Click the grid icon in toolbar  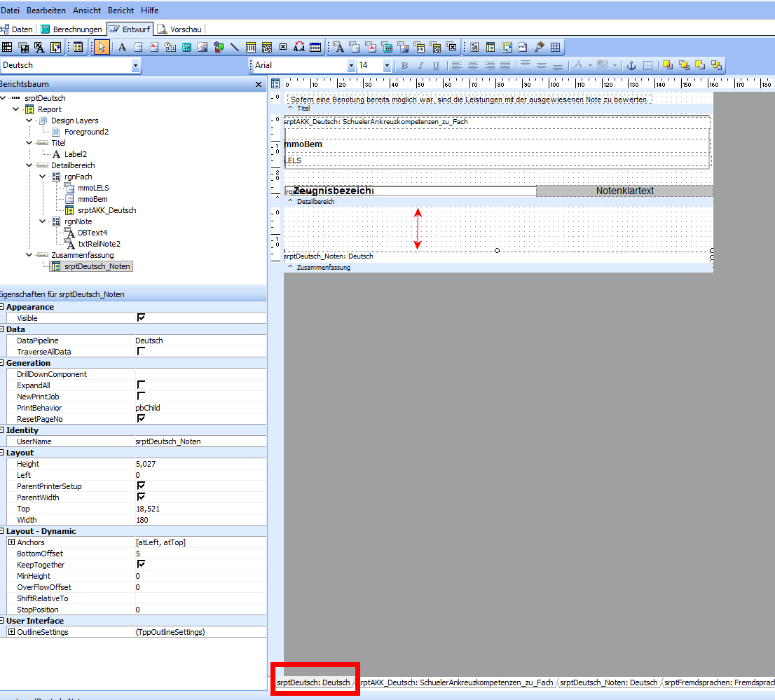(556, 47)
